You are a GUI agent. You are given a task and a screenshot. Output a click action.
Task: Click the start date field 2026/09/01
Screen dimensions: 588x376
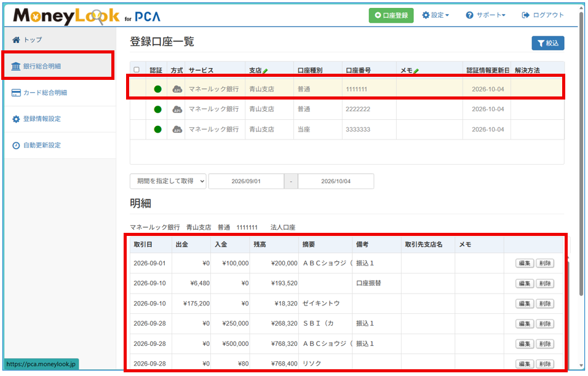point(246,181)
